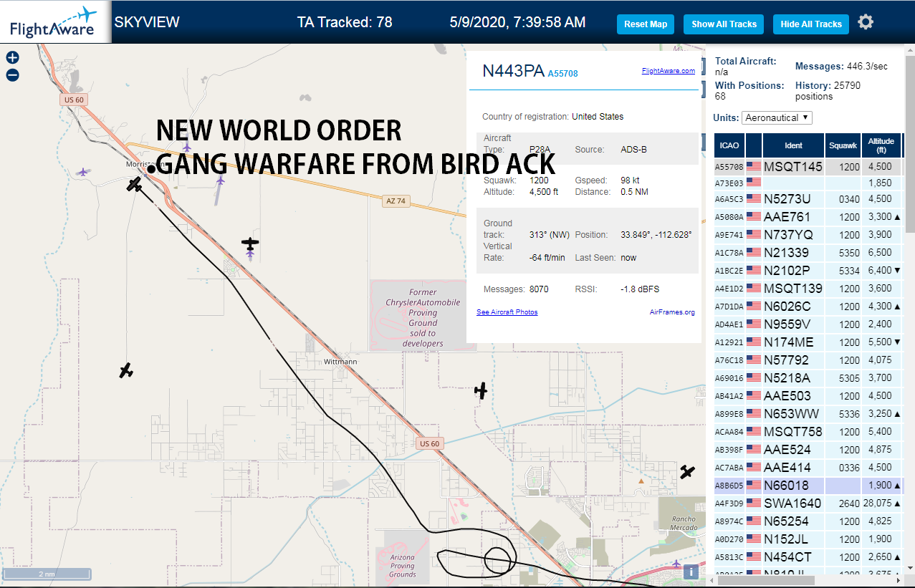
Task: Select the N5273U ident cell
Action: click(793, 199)
